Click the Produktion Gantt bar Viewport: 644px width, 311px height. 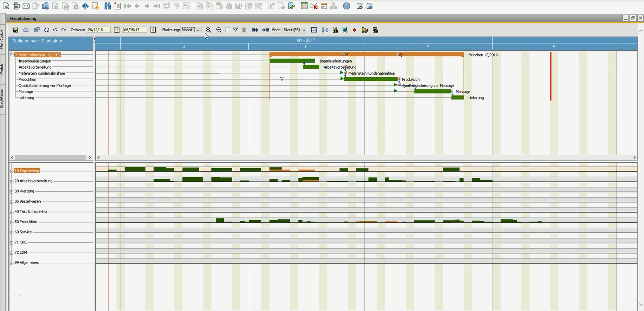371,79
